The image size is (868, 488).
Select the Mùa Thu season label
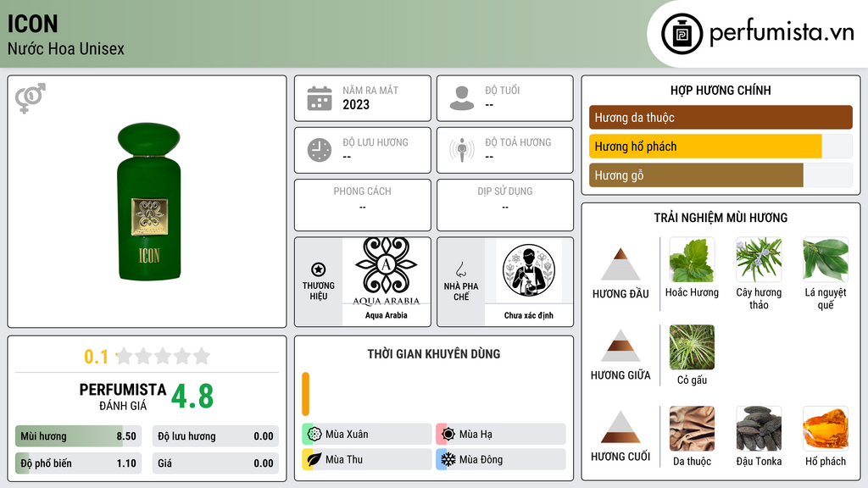(344, 459)
